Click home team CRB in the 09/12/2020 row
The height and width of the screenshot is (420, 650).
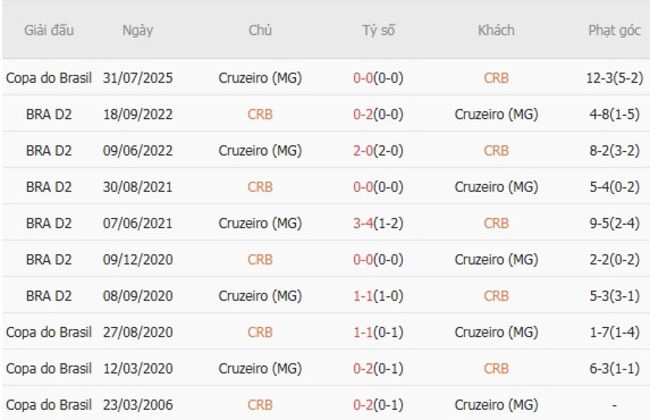pos(260,259)
